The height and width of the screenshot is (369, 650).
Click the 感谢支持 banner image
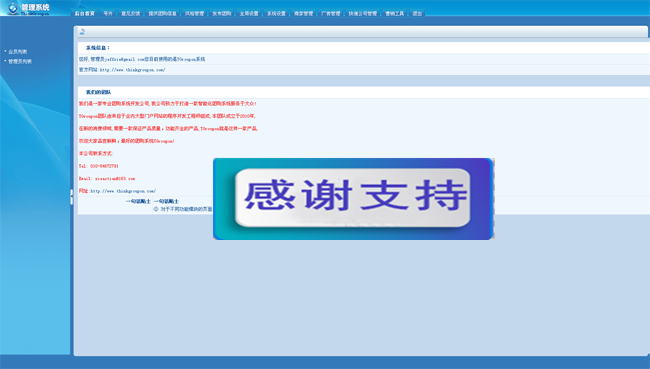click(354, 199)
